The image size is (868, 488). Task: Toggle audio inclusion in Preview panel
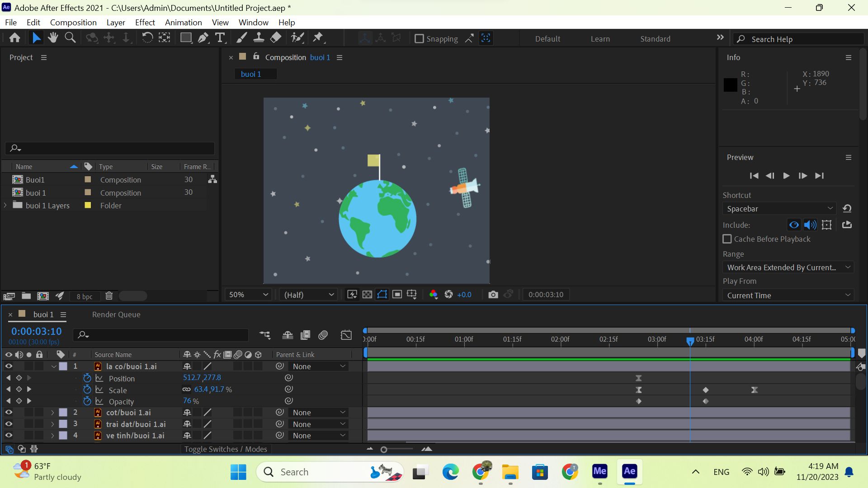point(810,225)
